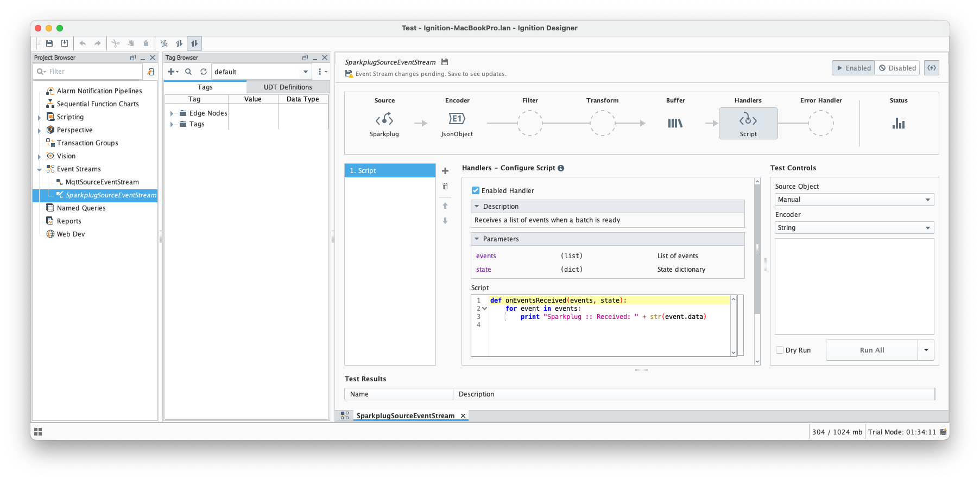Collapse the Parameters section
This screenshot has height=480, width=980.
477,239
